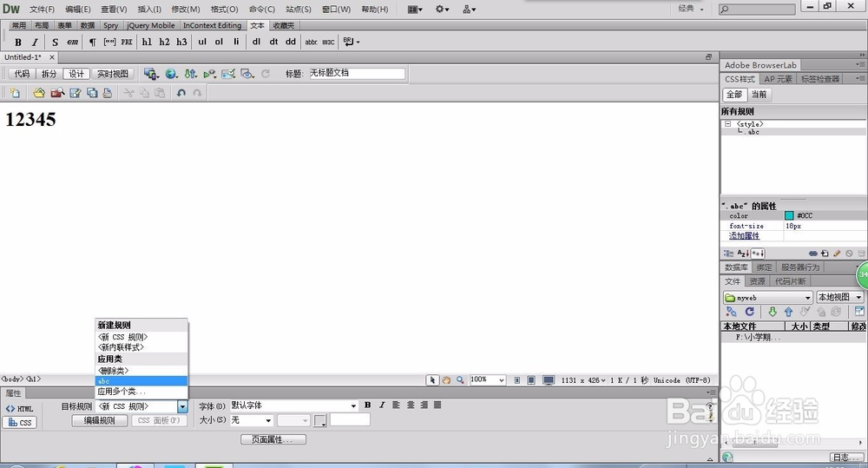Click the Strong (S) text icon
The width and height of the screenshot is (868, 468).
pos(55,42)
